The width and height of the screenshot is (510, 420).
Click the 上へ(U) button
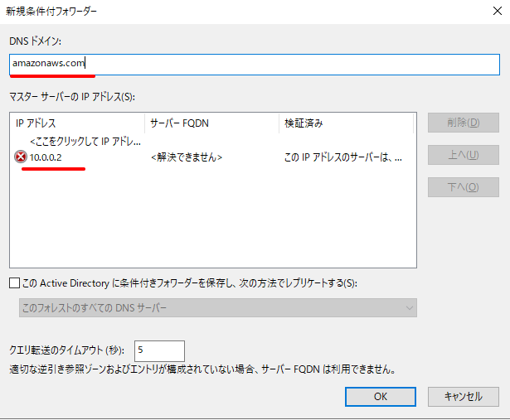(x=464, y=155)
